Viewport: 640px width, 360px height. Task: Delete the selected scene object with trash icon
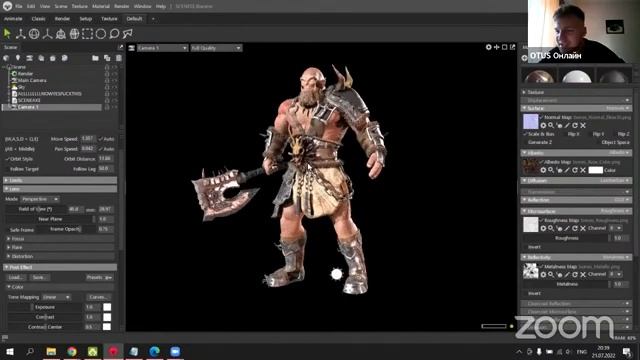click(x=119, y=58)
